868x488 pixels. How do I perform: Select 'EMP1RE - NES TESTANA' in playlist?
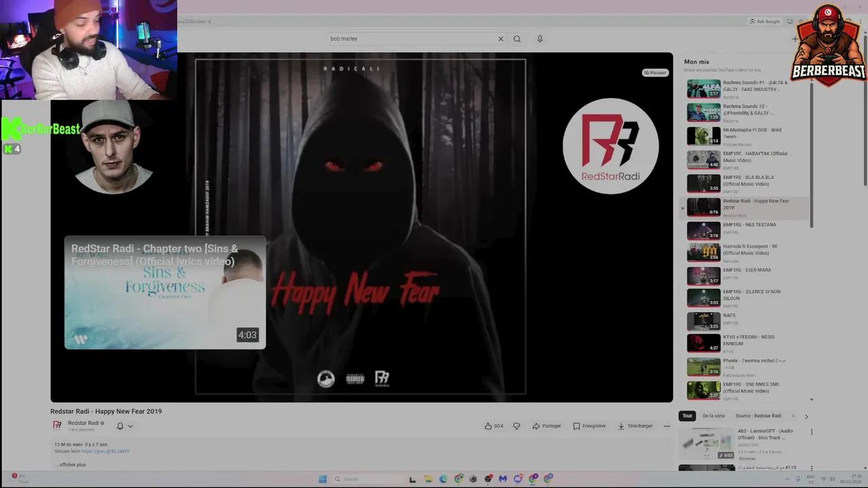(x=746, y=230)
